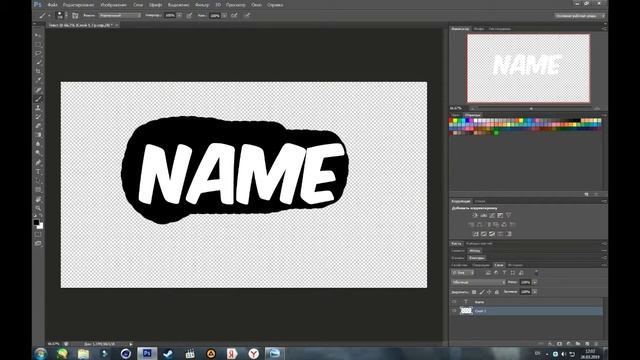640x360 pixels.
Task: Add a layer mask
Action: (x=559, y=344)
